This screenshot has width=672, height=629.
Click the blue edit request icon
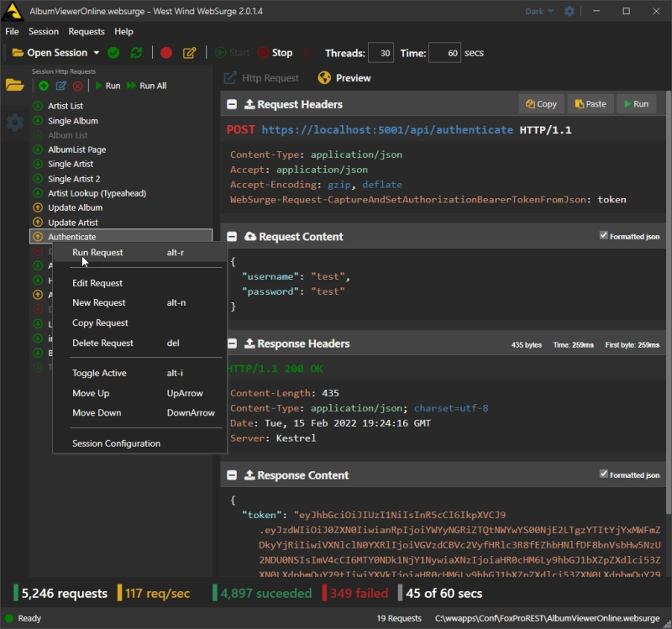[x=60, y=86]
